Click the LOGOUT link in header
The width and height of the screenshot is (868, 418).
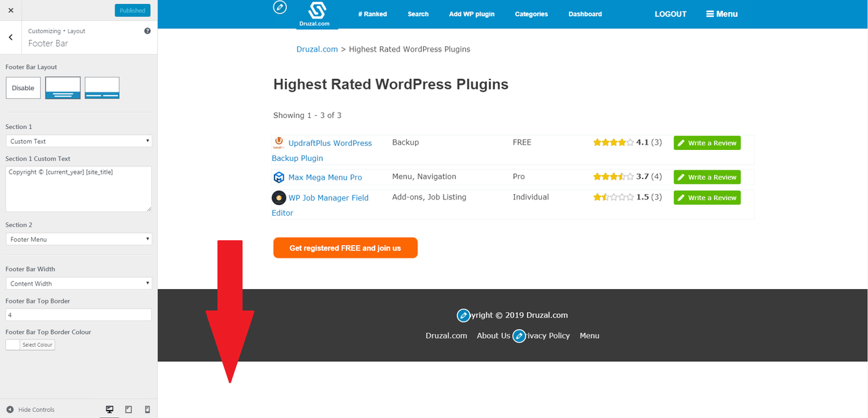click(670, 14)
